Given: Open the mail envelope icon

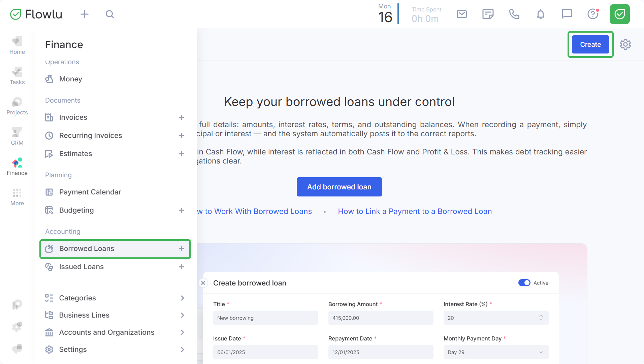Looking at the screenshot, I should [461, 14].
